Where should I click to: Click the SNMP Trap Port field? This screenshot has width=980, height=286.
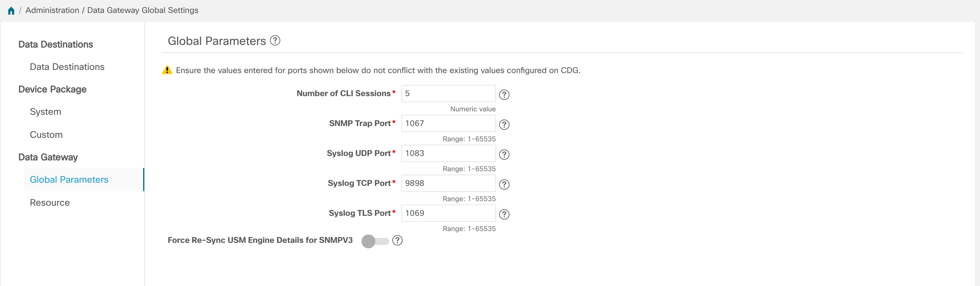click(x=448, y=123)
